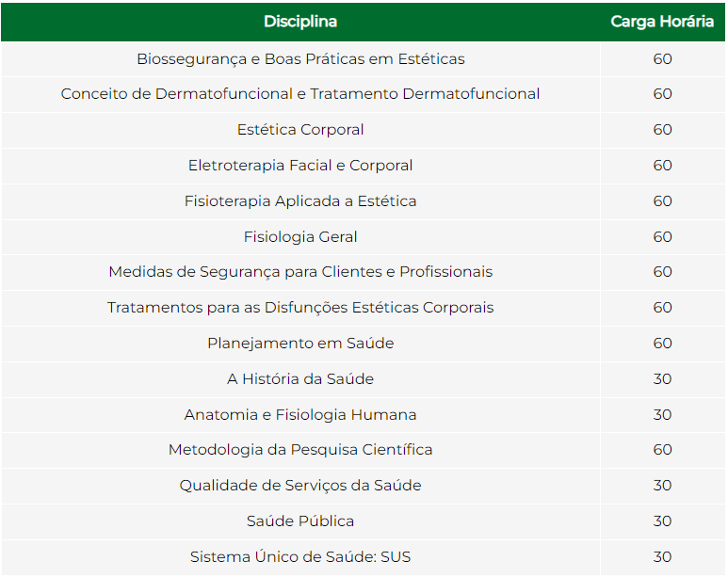The image size is (728, 577).
Task: Select Medidas de Segurança para Clientes e Profissionais
Action: [x=300, y=272]
